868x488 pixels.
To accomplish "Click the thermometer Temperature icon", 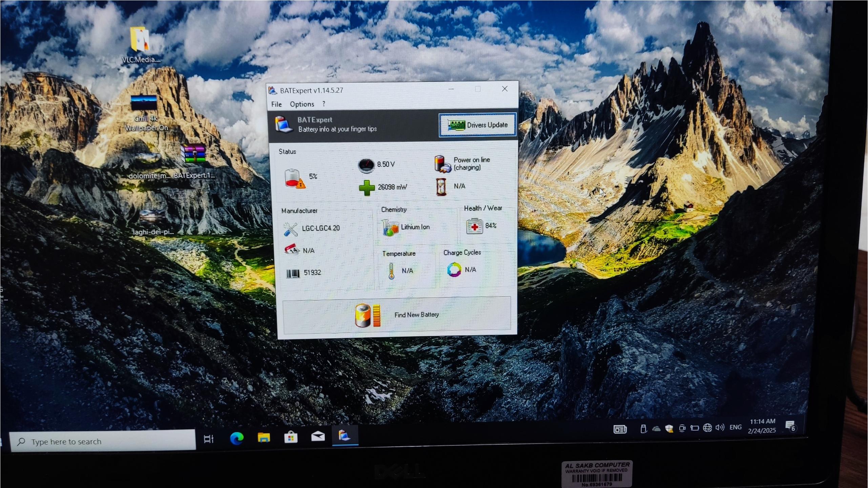I will click(392, 271).
